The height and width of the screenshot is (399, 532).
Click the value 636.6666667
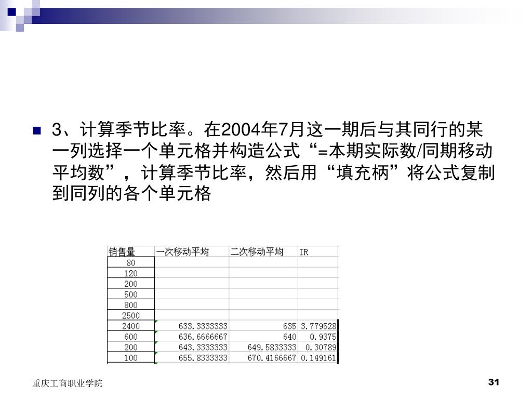point(203,337)
